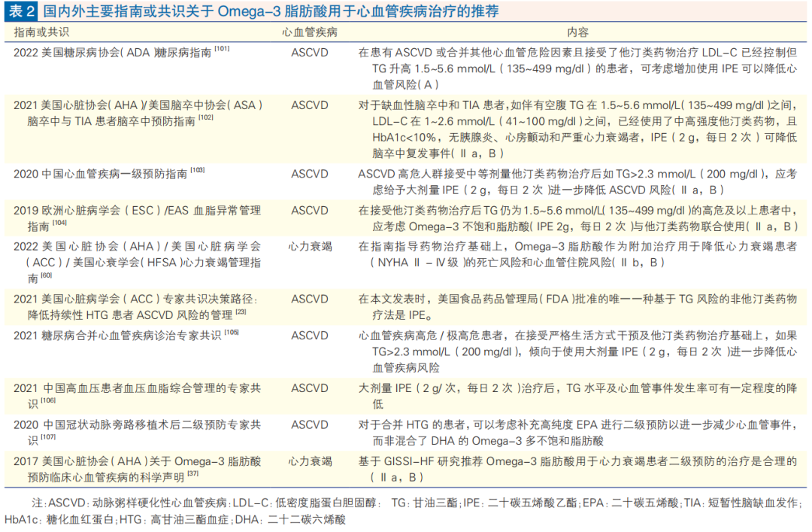The width and height of the screenshot is (812, 532).
Task: Click content text '大剂量 IPE (2 g/ 次'
Action: [409, 388]
